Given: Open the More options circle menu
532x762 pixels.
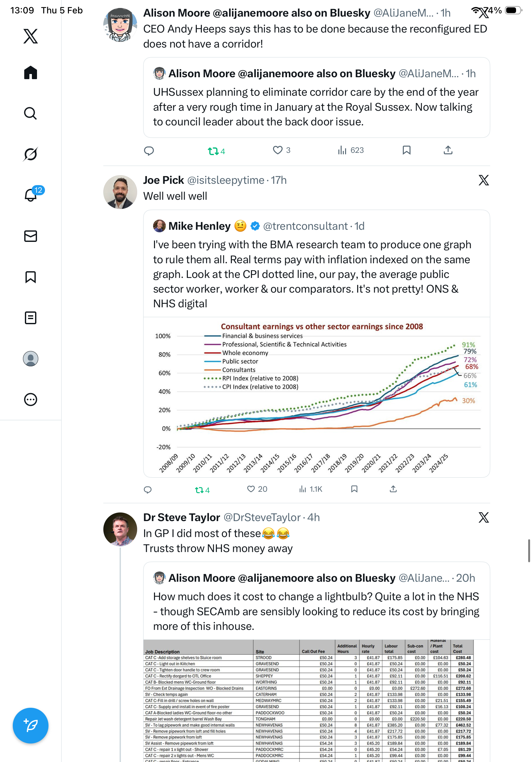Looking at the screenshot, I should [31, 400].
